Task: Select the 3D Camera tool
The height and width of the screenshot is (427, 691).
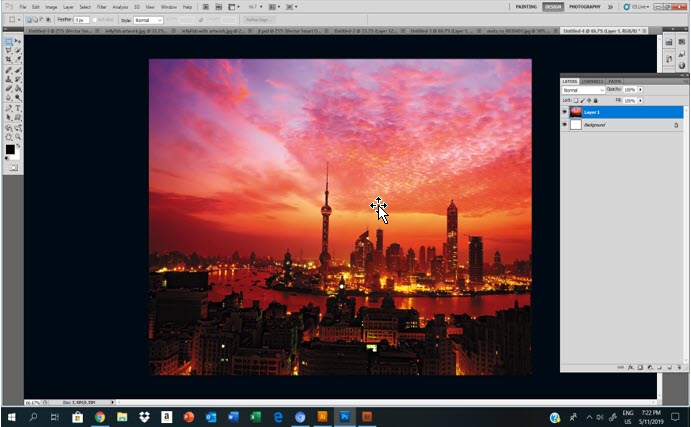Action: point(18,128)
